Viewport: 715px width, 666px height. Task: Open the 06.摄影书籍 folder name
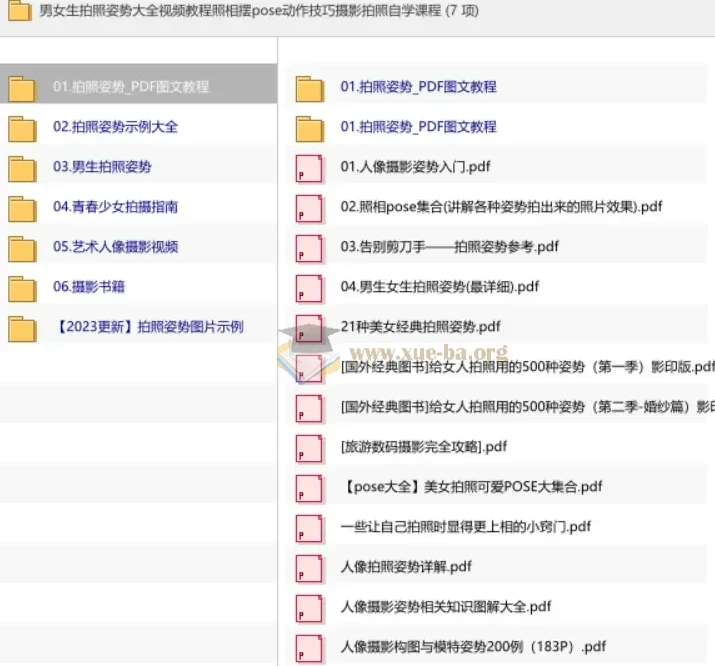(x=89, y=287)
